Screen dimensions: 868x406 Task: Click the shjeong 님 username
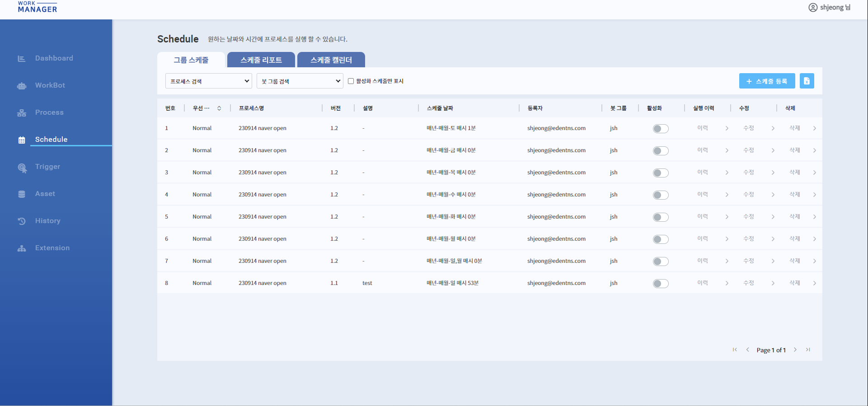[x=835, y=8]
